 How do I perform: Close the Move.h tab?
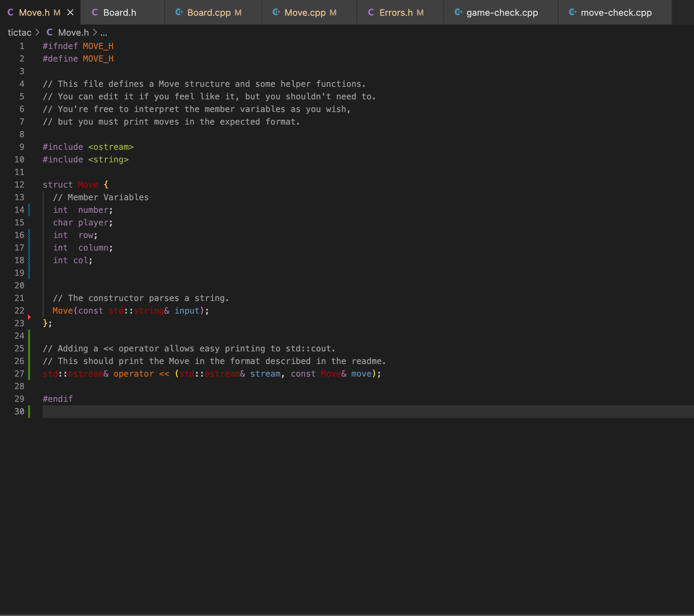[70, 13]
